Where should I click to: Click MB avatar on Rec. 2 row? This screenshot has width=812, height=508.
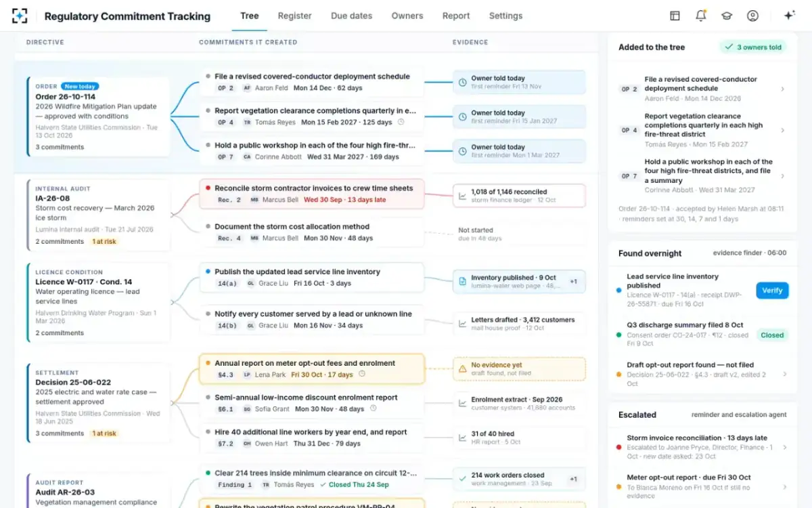click(254, 200)
